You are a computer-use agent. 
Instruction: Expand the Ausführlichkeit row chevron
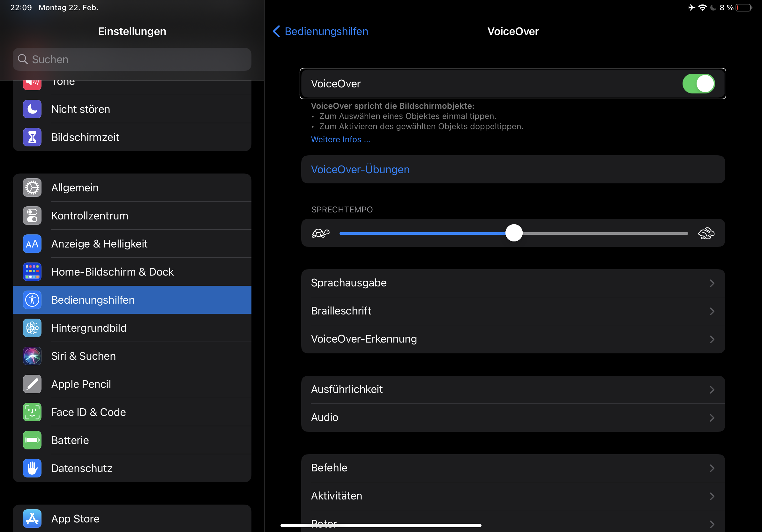click(x=712, y=389)
